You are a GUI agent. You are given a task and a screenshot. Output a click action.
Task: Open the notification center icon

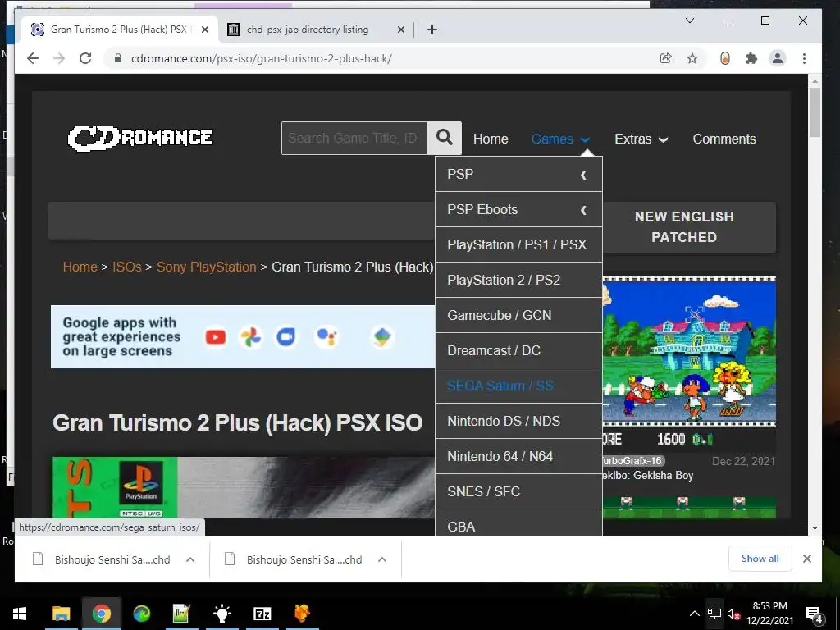pyautogui.click(x=814, y=614)
